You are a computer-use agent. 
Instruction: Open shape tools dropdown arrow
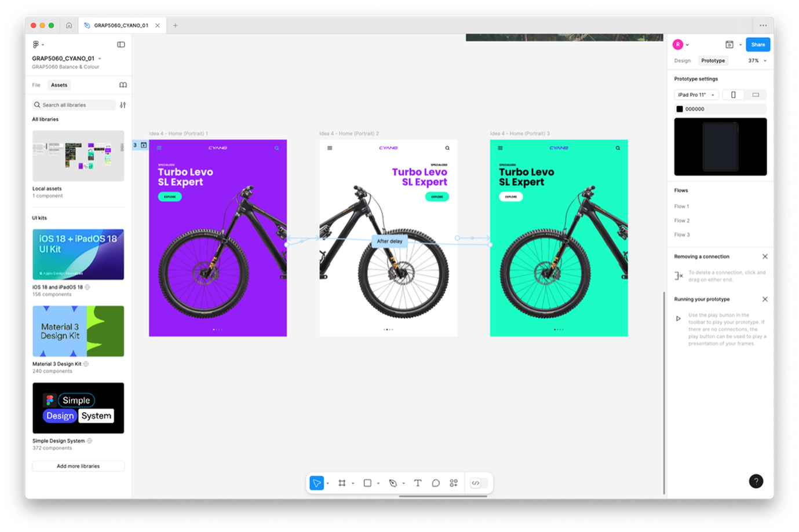(x=378, y=484)
